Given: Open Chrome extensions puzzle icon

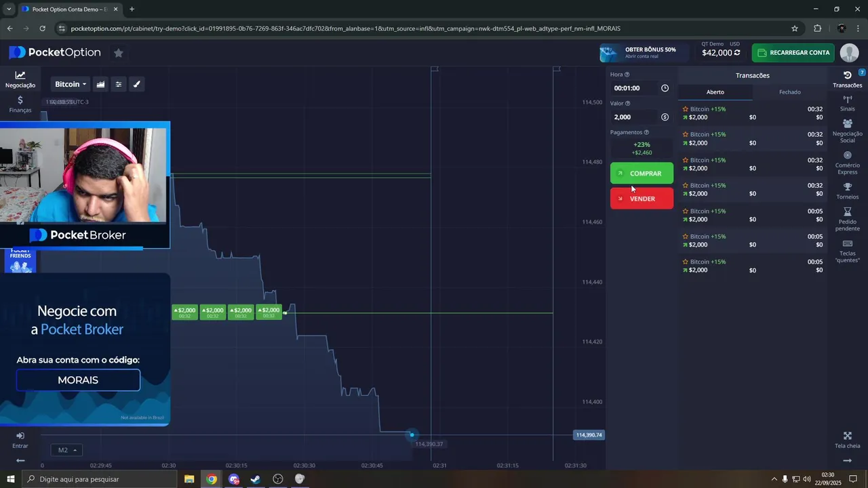Looking at the screenshot, I should click(x=817, y=28).
